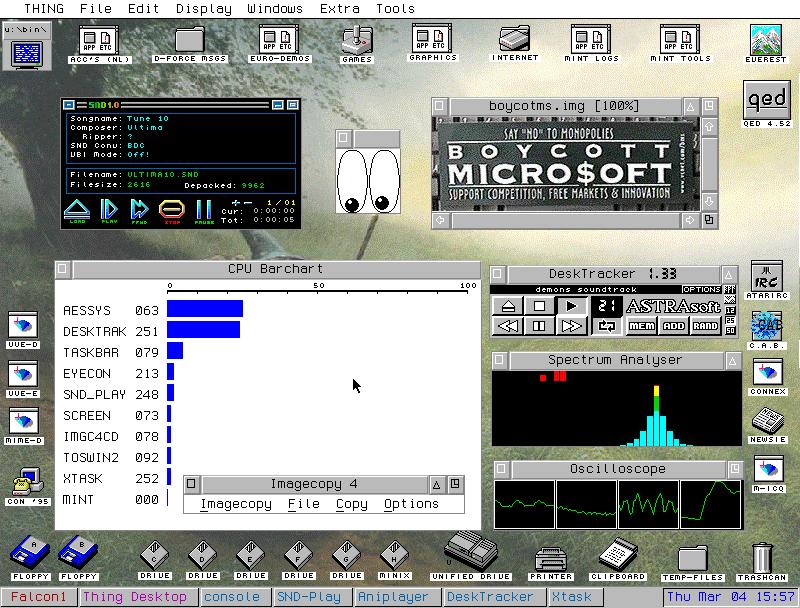Open the Temp-Files folder icon
The height and width of the screenshot is (608, 800).
pyautogui.click(x=692, y=563)
